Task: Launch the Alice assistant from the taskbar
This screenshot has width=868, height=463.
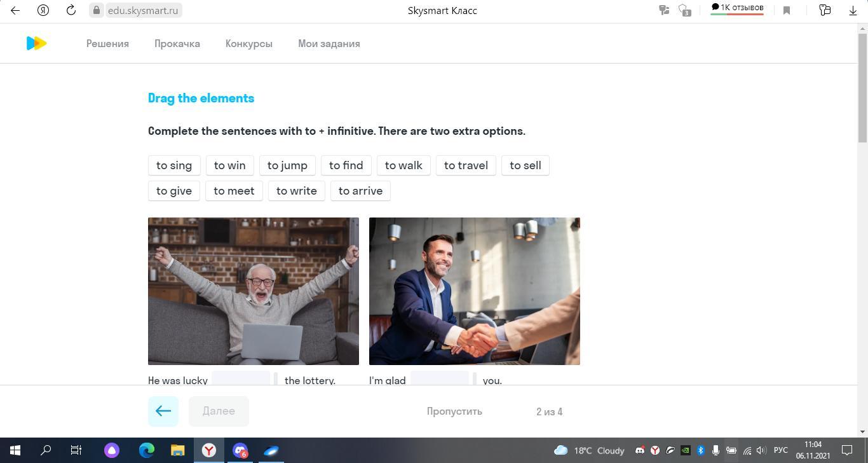Action: [x=112, y=450]
